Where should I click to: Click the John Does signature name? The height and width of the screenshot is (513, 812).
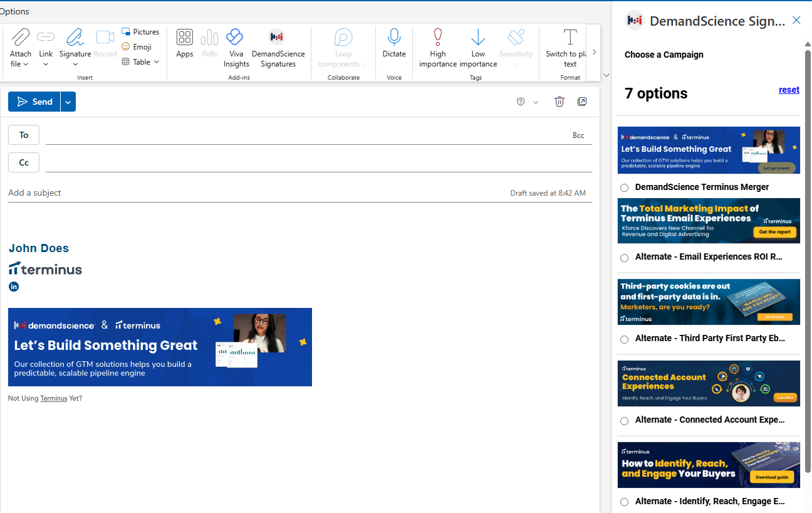pos(39,248)
